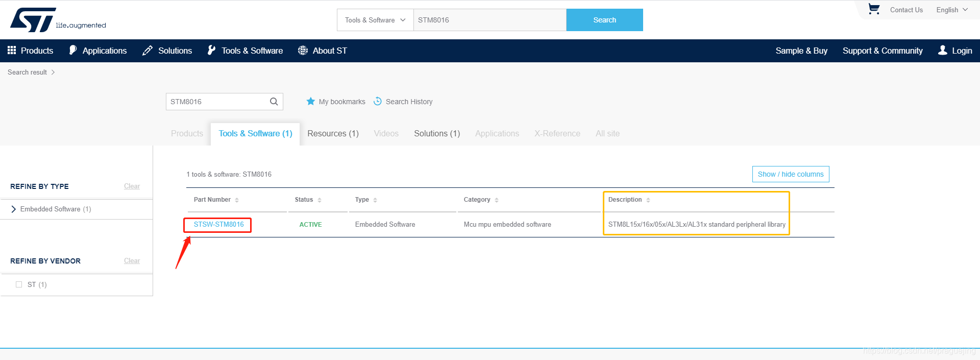Click the About ST globe icon
980x360 pixels.
(x=303, y=50)
